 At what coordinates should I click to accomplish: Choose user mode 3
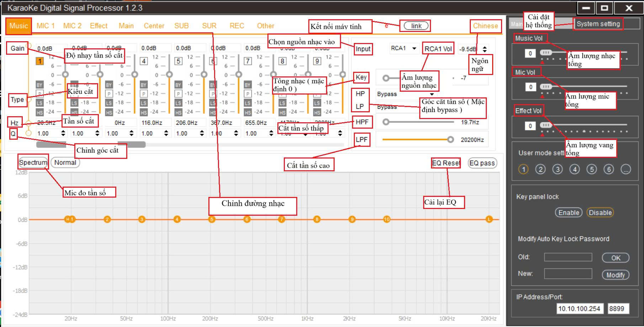[558, 169]
